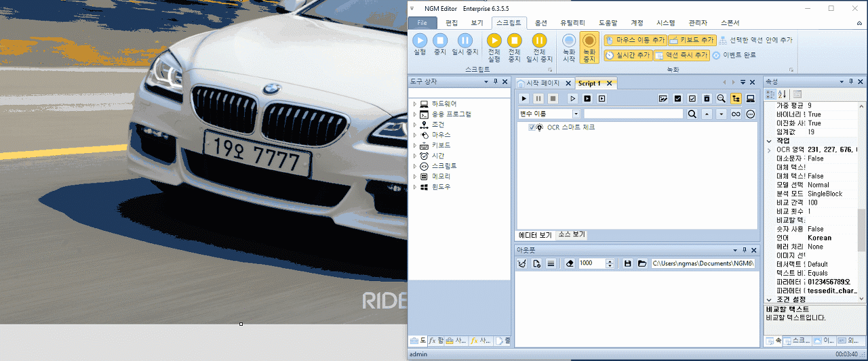868x361 pixels.
Task: Click the infinity loop icon
Action: [x=736, y=114]
